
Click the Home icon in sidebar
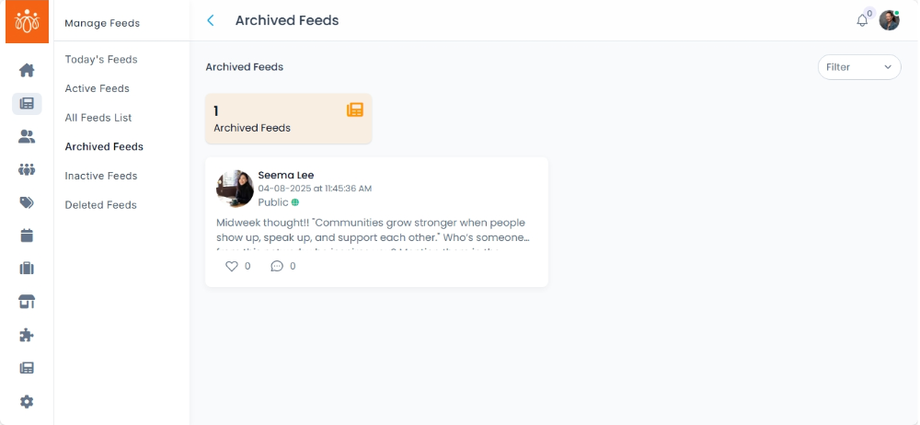27,70
